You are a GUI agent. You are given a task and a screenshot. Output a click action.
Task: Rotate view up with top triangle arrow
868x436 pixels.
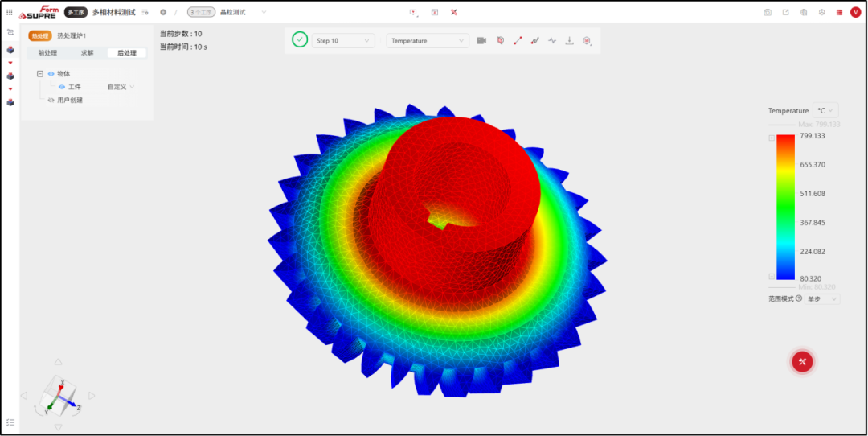58,362
